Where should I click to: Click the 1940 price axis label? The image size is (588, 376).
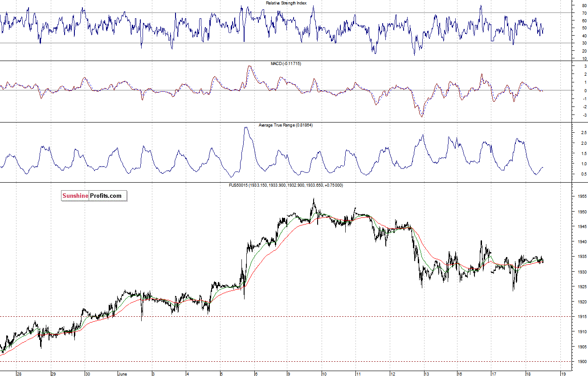582,241
